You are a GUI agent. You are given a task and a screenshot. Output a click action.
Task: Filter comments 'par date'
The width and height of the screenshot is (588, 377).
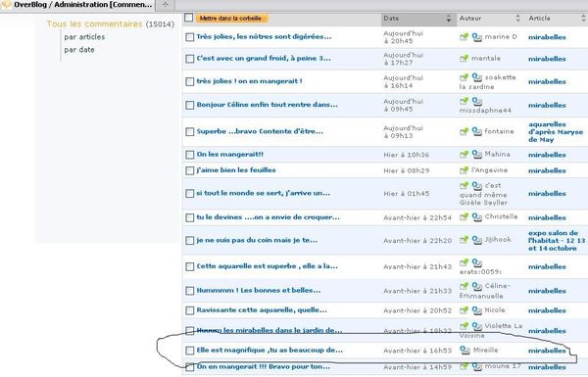[x=79, y=50]
